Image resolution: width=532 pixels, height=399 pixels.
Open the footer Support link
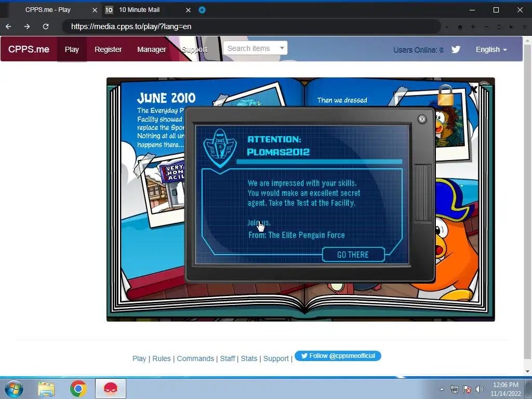[276, 358]
